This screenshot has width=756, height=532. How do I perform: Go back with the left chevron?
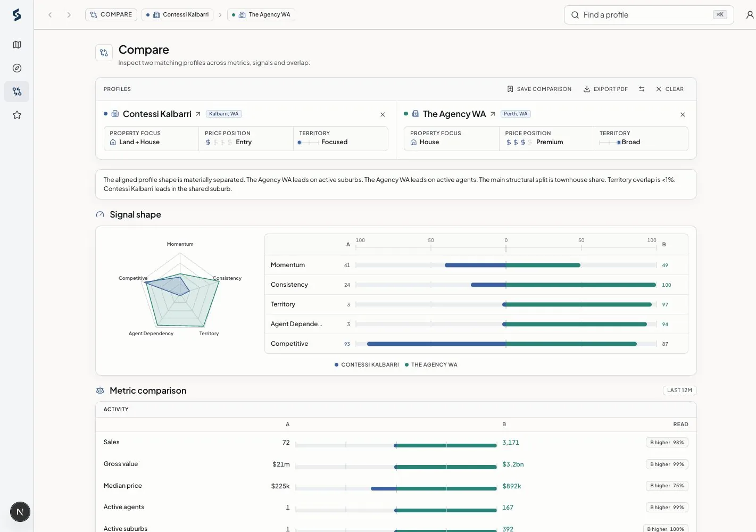tap(50, 15)
